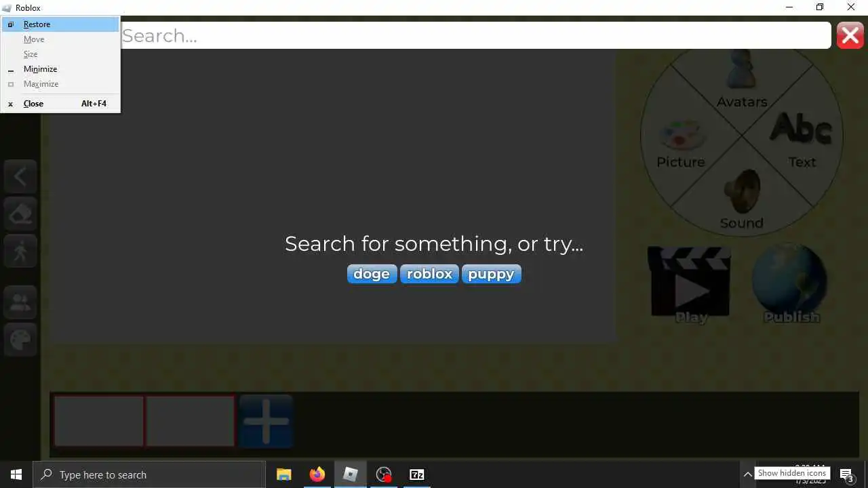This screenshot has height=488, width=868.
Task: Open the Windows Start menu
Action: coord(16,474)
